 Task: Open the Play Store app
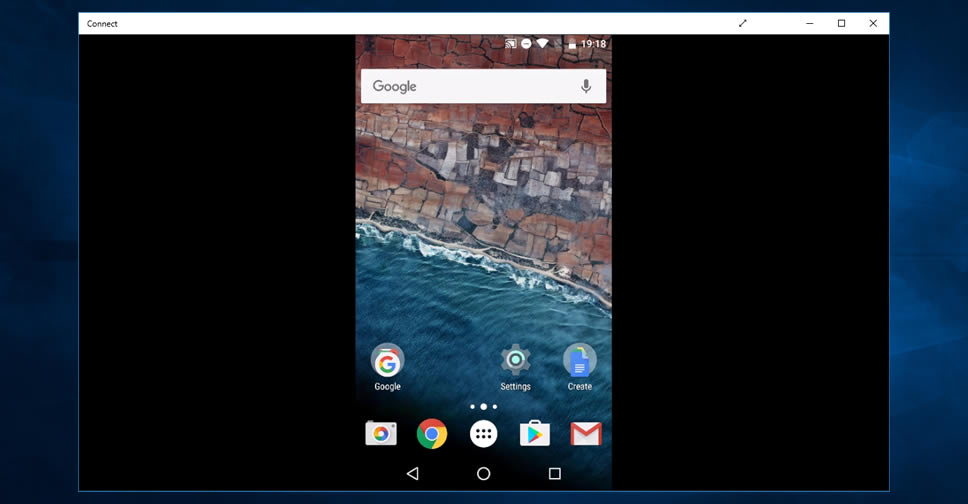[x=535, y=434]
